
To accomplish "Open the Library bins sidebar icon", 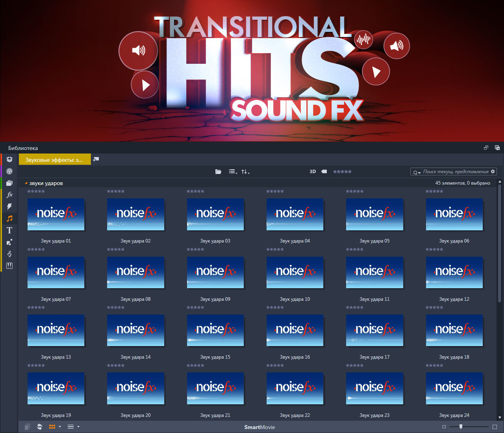I will 9,159.
